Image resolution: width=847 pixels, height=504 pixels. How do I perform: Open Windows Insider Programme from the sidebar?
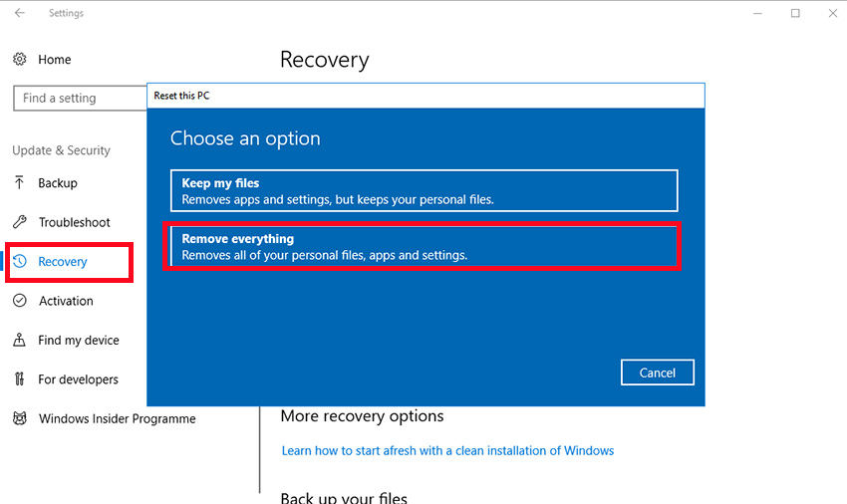[117, 419]
